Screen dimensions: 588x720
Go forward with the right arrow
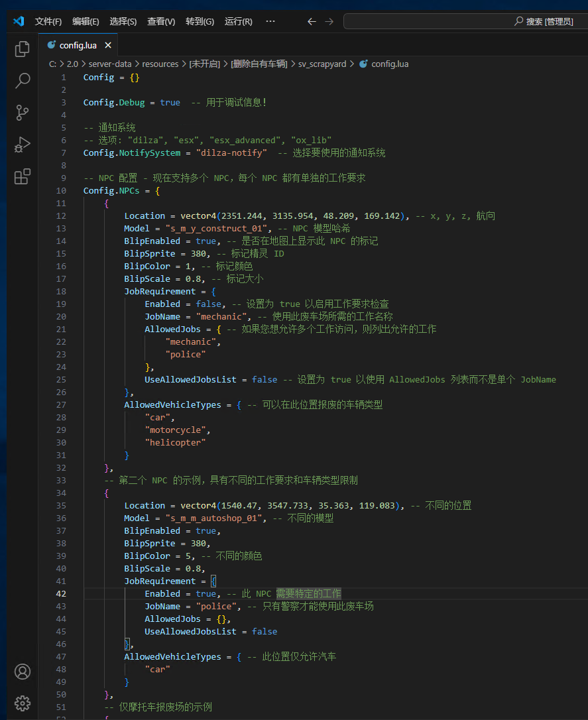click(x=329, y=21)
